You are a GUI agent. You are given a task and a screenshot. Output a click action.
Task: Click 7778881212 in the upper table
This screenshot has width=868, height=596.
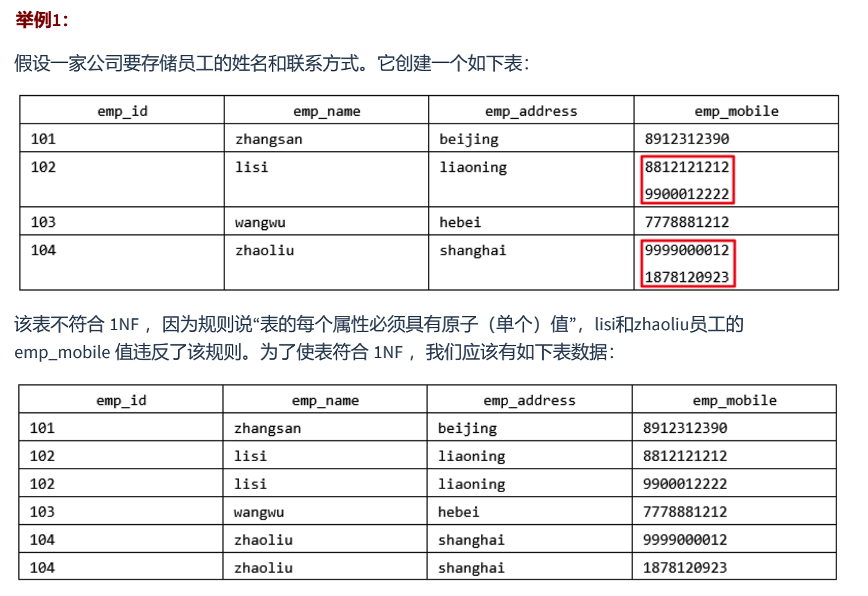(x=687, y=222)
